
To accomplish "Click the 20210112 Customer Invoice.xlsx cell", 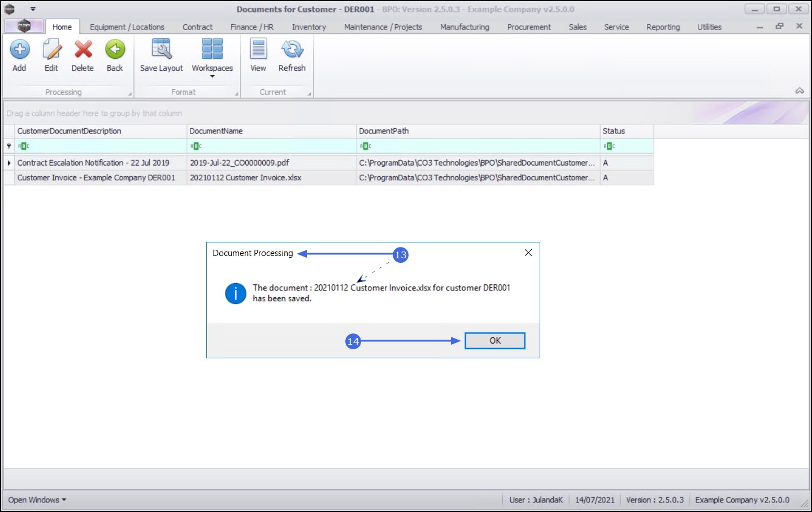I will point(272,177).
